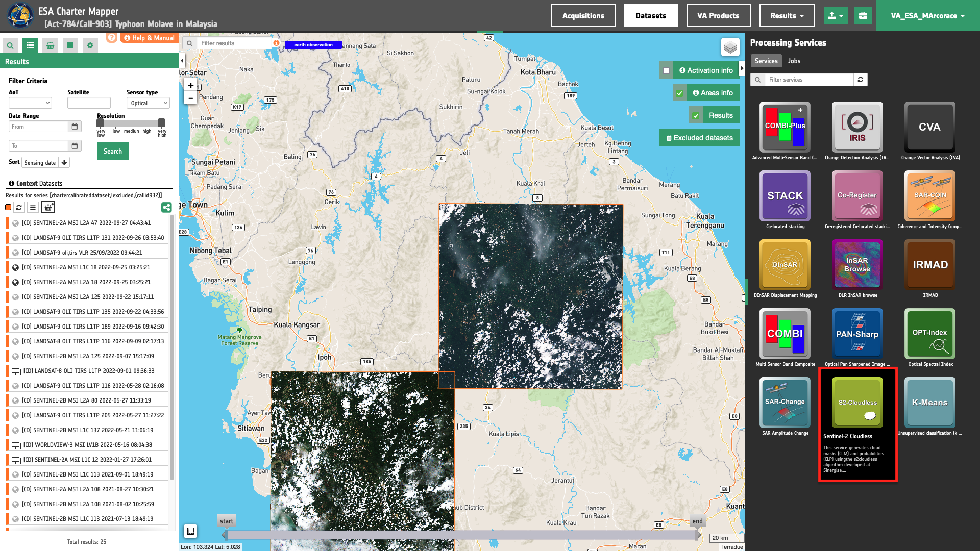Launch the IRIS change detection service
This screenshot has height=551, width=980.
point(857,127)
